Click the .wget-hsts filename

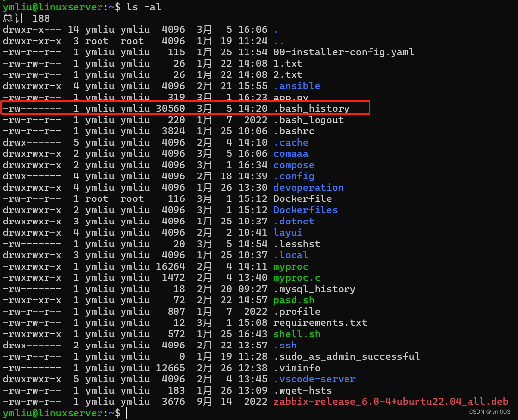[x=302, y=390]
